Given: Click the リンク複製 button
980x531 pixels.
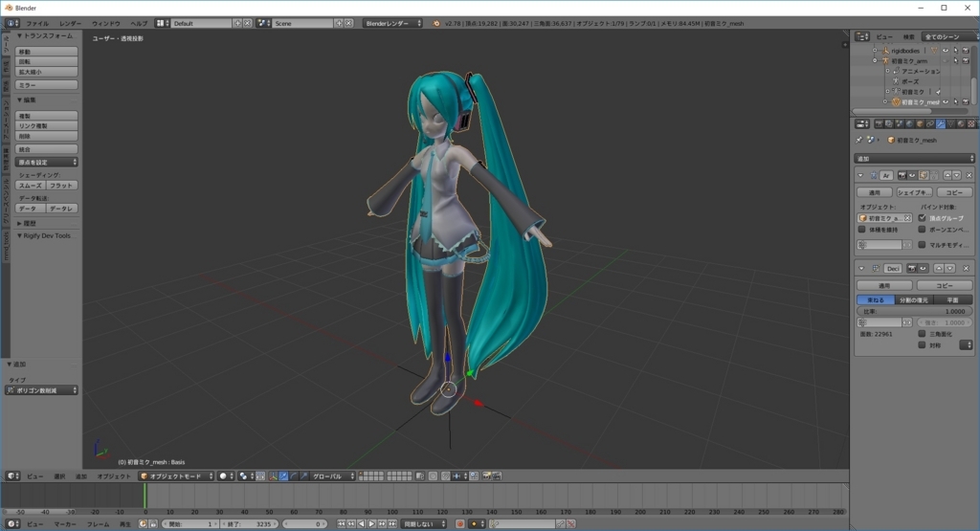Looking at the screenshot, I should (46, 125).
